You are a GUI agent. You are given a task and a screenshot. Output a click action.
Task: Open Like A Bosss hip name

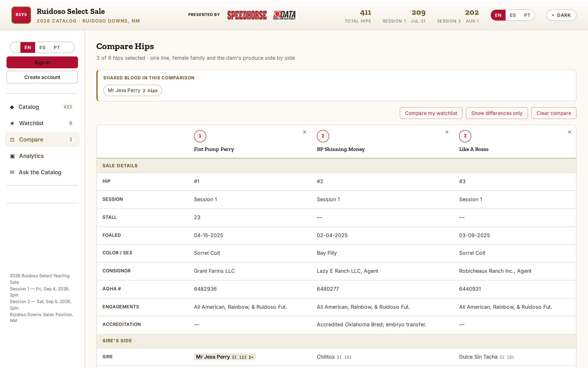[x=473, y=149]
